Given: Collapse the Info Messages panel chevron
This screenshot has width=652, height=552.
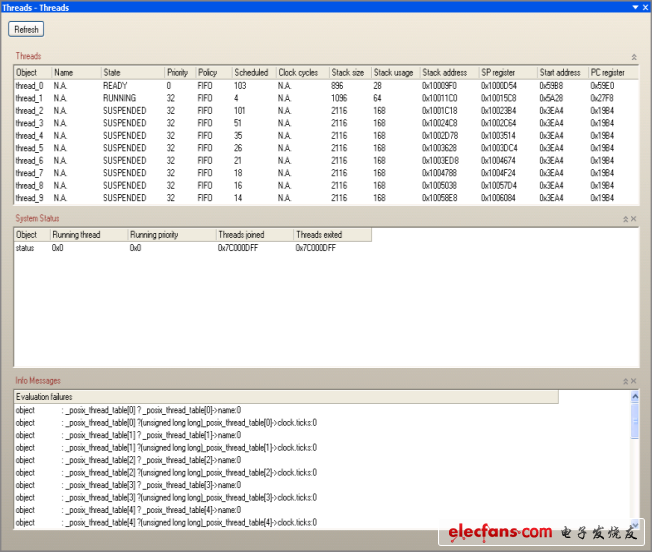Looking at the screenshot, I should click(x=625, y=382).
